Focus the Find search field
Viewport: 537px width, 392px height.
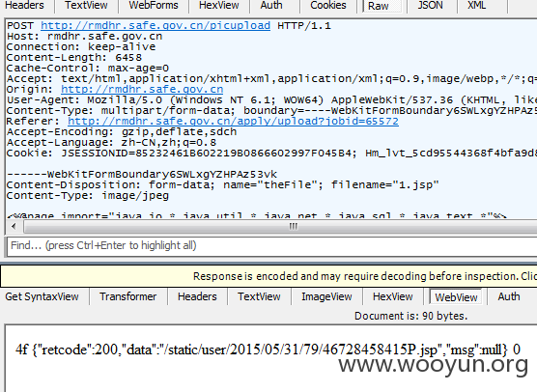[x=272, y=246]
